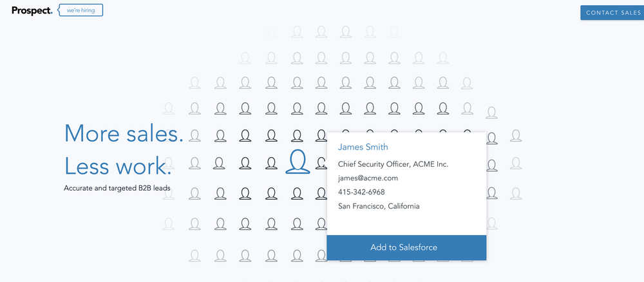644x282 pixels.
Task: Pick the person icon directly below the blue one
Action: click(x=297, y=193)
